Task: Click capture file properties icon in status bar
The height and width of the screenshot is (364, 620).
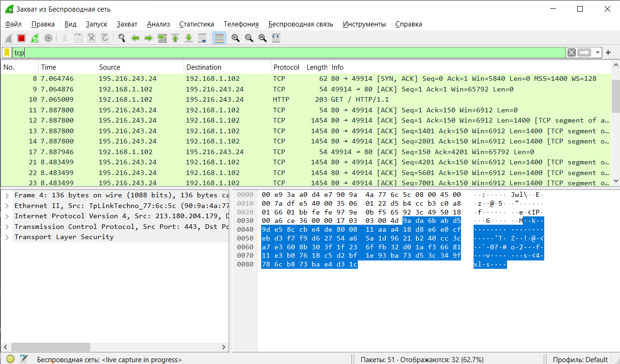Action: click(x=24, y=359)
